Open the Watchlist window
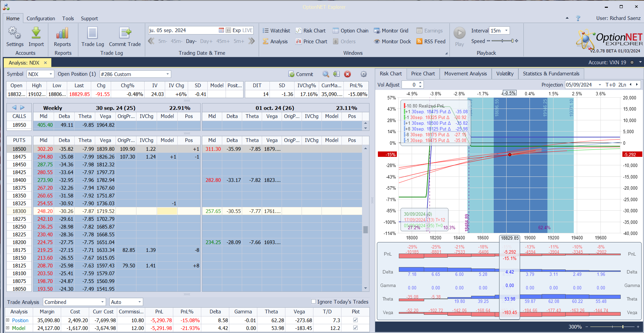644x333 pixels. pyautogui.click(x=277, y=31)
